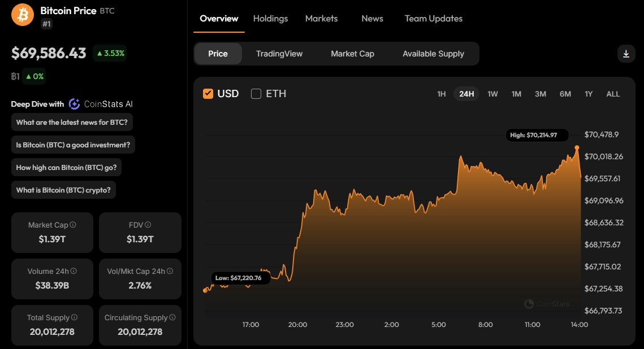Click the High price marker on chart
644x349 pixels.
[x=577, y=147]
